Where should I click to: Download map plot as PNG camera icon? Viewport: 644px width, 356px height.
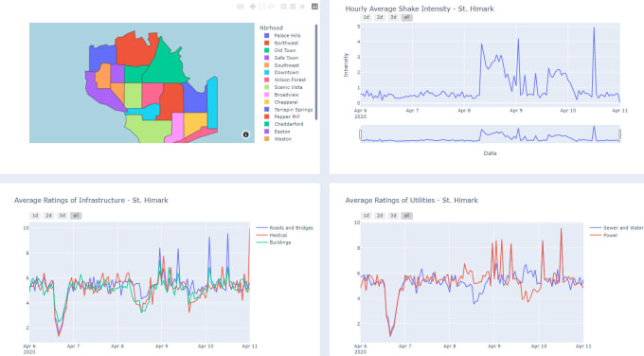(x=241, y=7)
